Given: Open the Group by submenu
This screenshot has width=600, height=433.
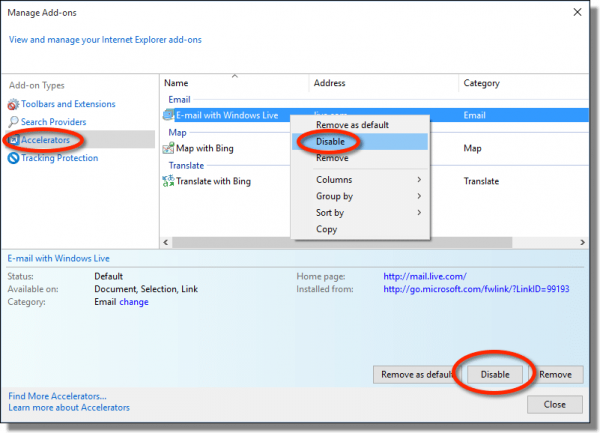Looking at the screenshot, I should pyautogui.click(x=360, y=196).
